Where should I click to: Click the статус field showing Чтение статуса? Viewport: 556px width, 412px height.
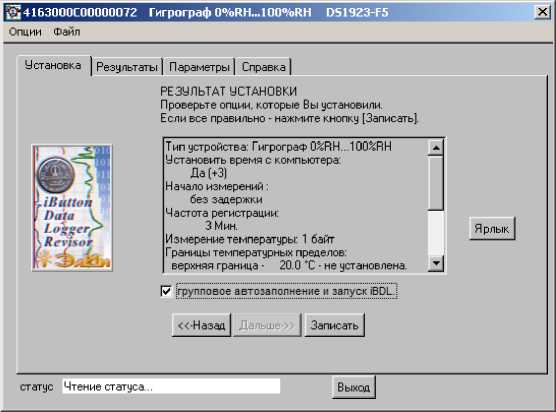point(171,386)
